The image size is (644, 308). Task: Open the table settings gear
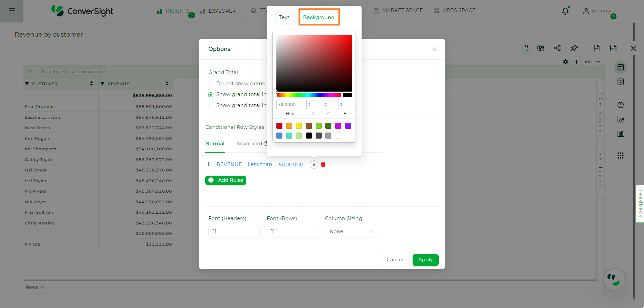click(x=566, y=62)
